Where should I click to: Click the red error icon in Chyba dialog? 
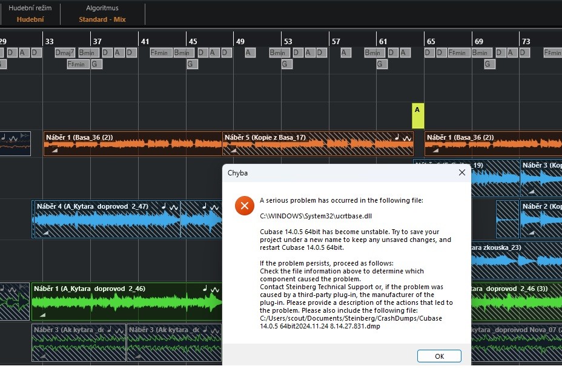click(245, 206)
